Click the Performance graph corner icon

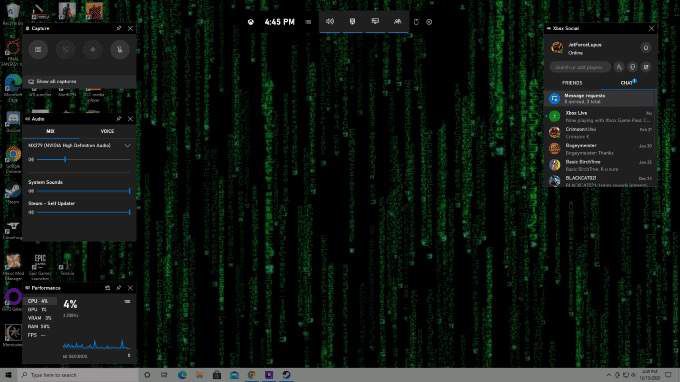129,356
